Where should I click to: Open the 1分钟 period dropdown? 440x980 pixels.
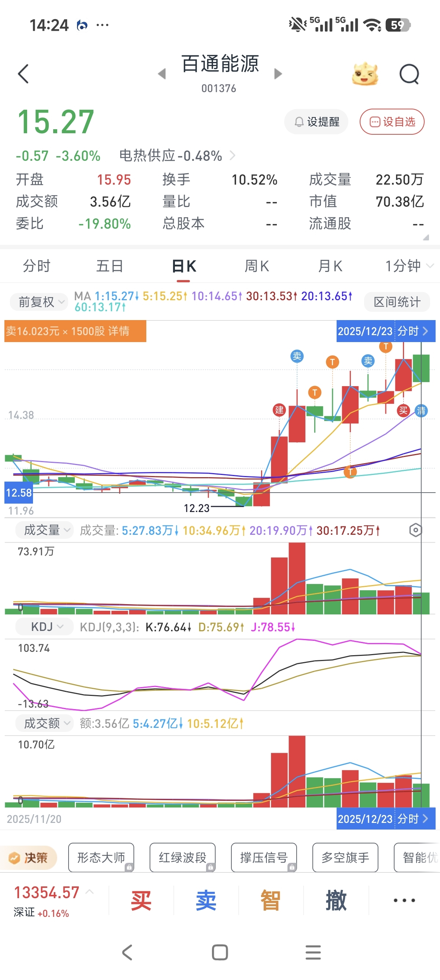click(409, 266)
